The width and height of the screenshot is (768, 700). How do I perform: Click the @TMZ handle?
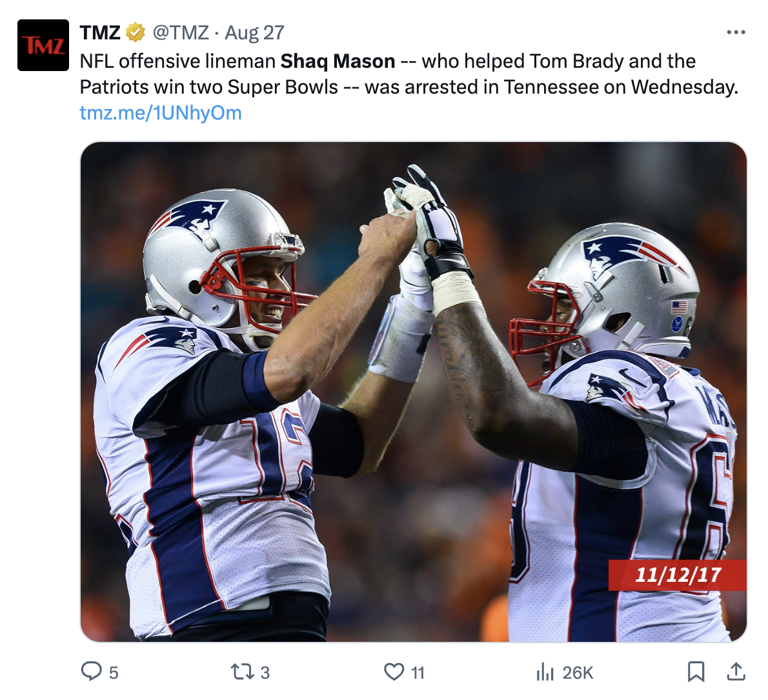pos(181,33)
